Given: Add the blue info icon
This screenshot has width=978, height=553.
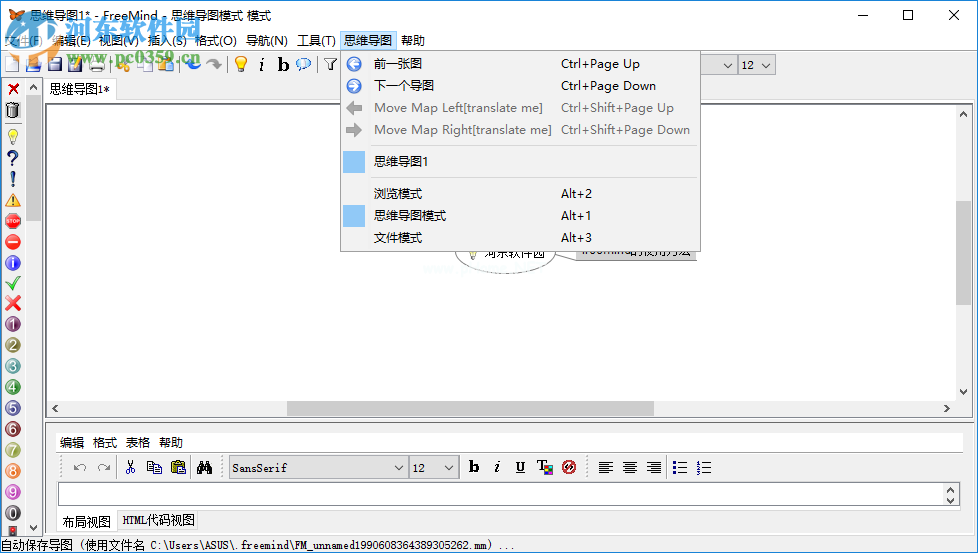Looking at the screenshot, I should pos(13,263).
